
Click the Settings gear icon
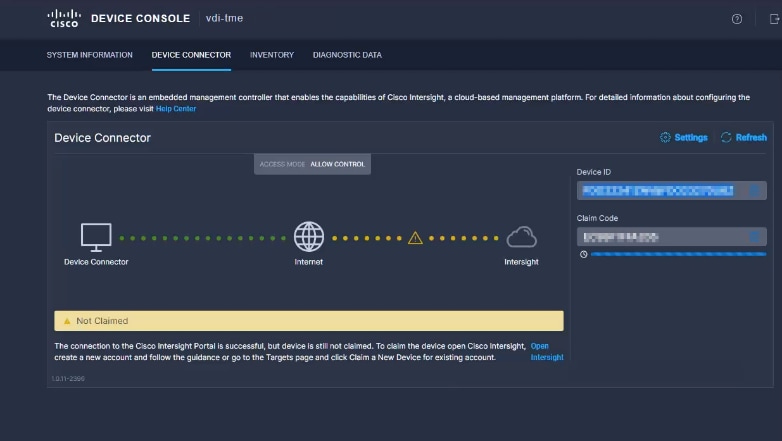(665, 137)
